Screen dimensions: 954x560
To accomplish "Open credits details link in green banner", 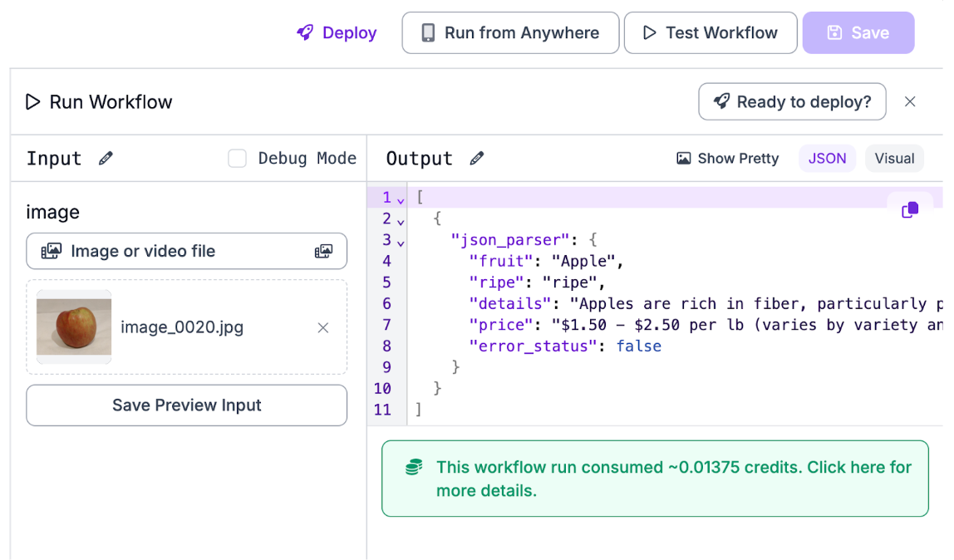I will [673, 479].
